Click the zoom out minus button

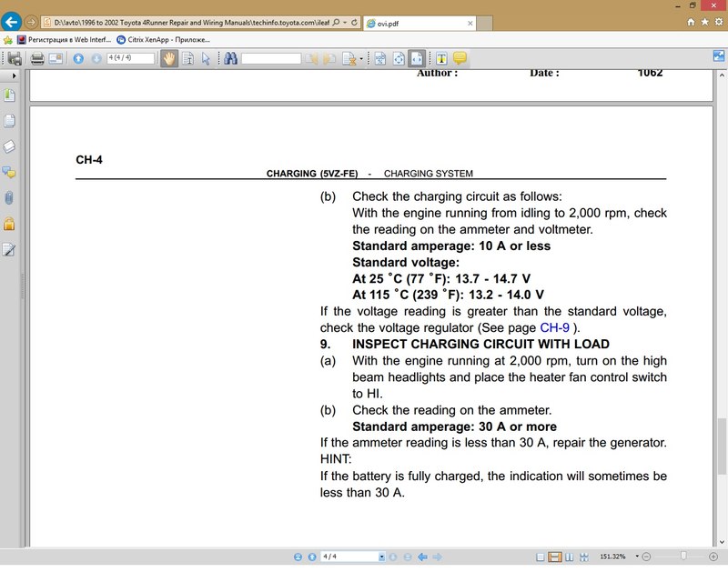click(646, 557)
